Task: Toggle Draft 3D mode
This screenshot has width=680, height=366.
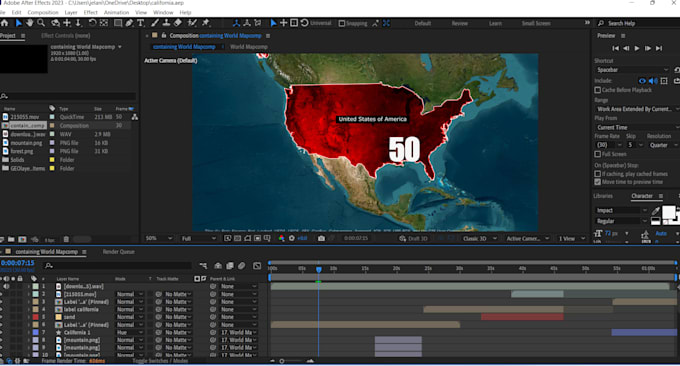Action: (414, 238)
